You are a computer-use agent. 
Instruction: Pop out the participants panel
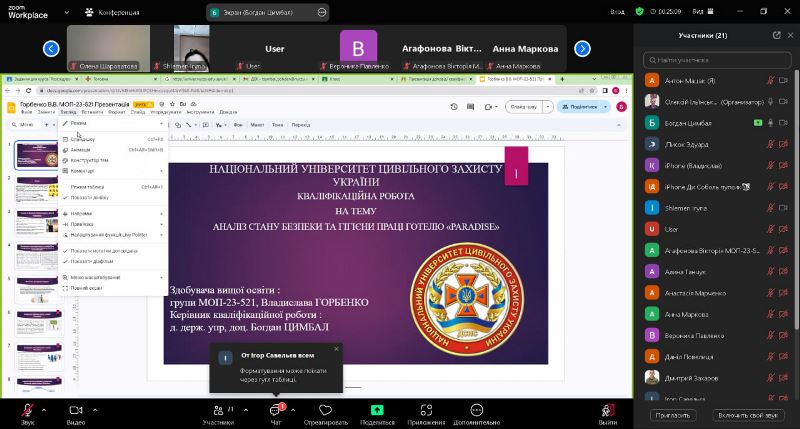click(777, 35)
